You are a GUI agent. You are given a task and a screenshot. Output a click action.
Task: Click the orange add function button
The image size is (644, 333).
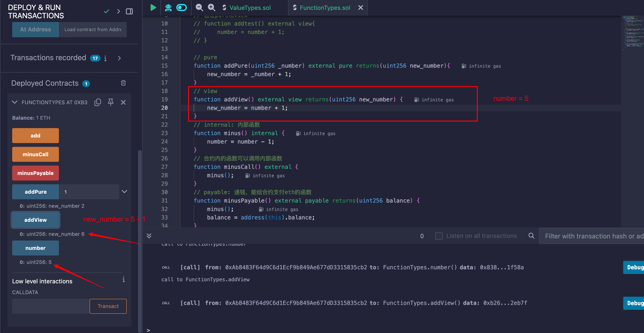pyautogui.click(x=36, y=135)
